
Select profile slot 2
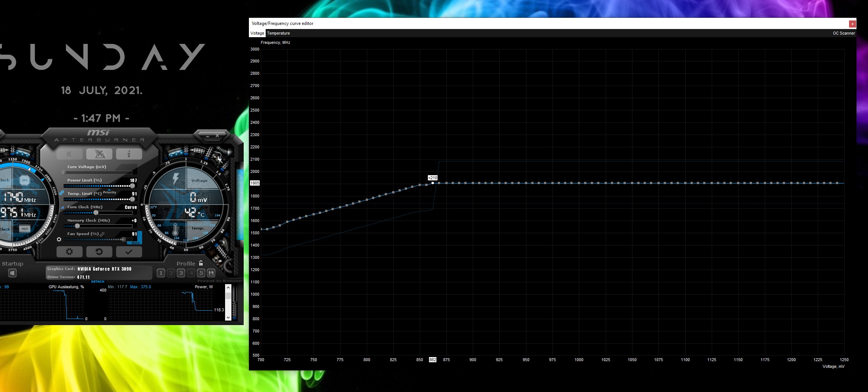pyautogui.click(x=171, y=273)
